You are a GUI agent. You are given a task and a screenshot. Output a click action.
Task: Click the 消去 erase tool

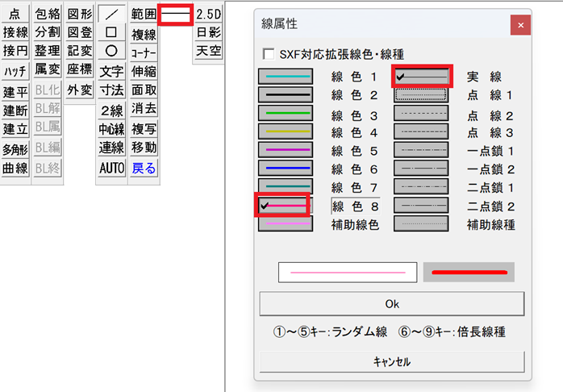pos(144,108)
